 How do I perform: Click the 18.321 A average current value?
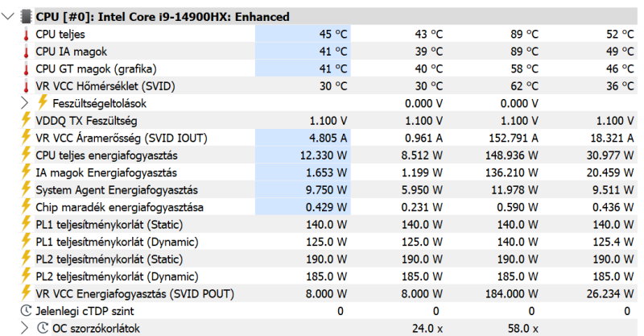613,138
